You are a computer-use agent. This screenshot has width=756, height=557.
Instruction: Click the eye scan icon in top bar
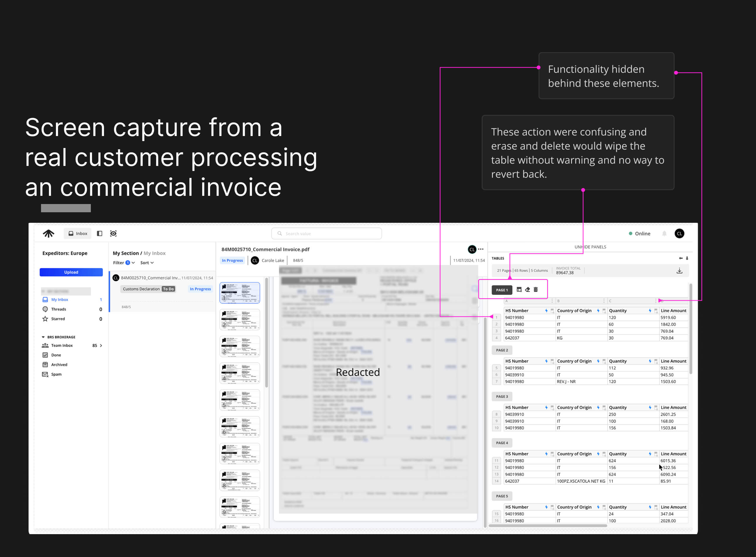(x=113, y=234)
